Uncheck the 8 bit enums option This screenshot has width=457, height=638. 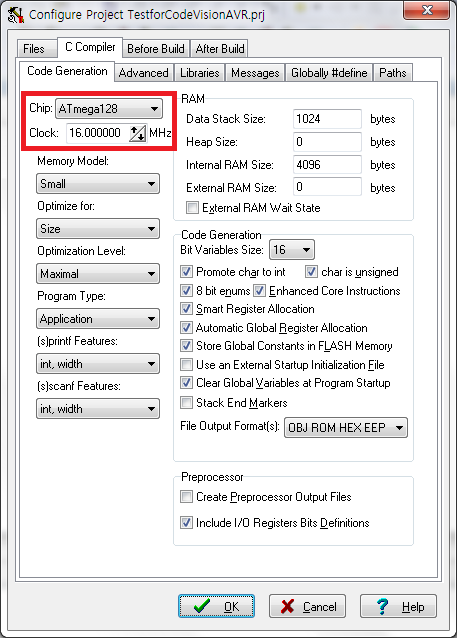[x=186, y=291]
